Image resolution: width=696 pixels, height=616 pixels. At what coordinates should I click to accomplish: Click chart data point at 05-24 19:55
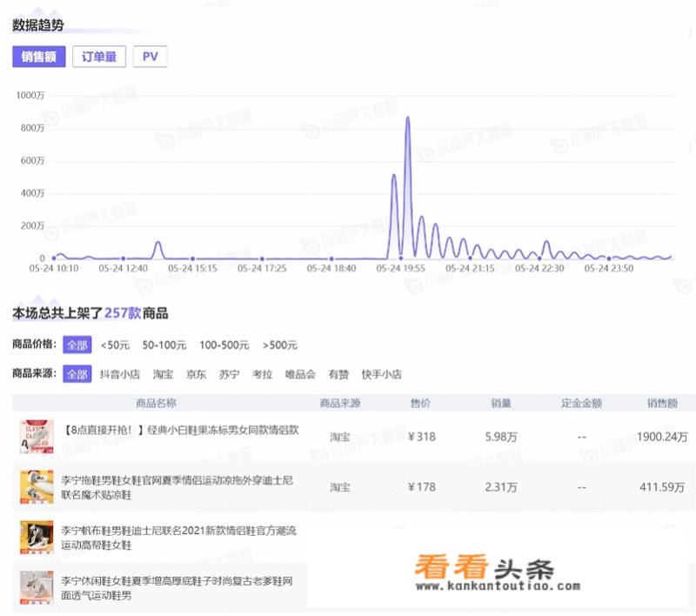(x=401, y=258)
